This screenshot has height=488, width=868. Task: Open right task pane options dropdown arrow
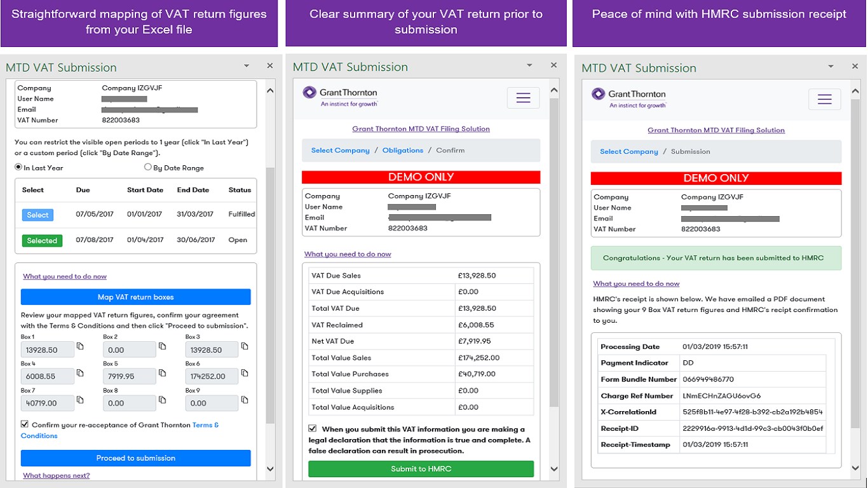tap(830, 66)
